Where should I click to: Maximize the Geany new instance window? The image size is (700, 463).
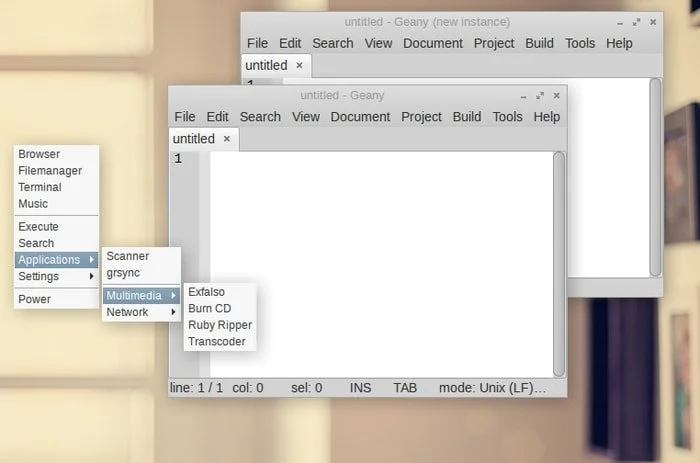(x=636, y=22)
